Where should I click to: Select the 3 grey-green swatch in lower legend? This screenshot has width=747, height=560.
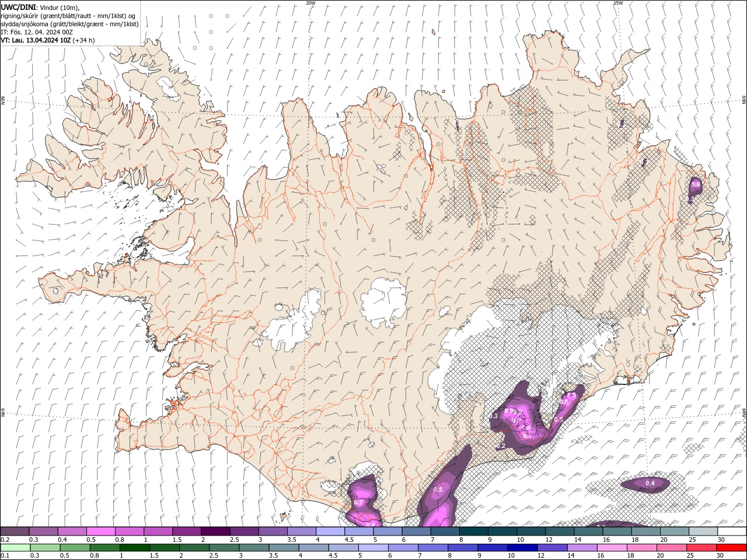(254, 548)
